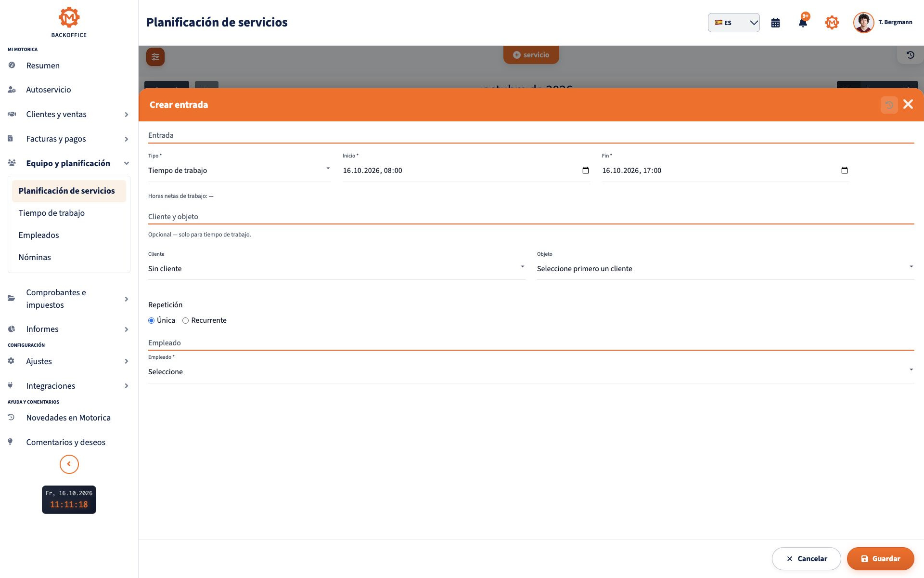Click the Guardar button
The image size is (924, 578).
[881, 559]
